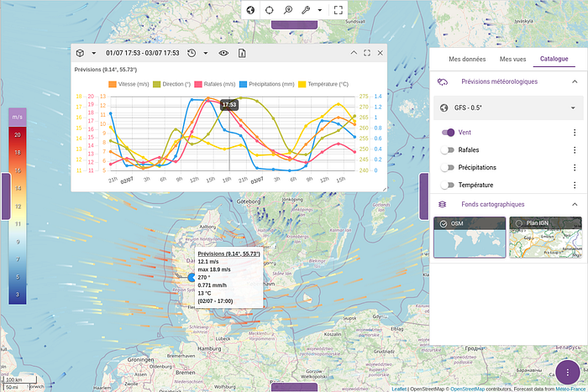Click the Prévisions (9.14°, 55.73°) tooltip title
The height and width of the screenshot is (392, 588).
coord(228,253)
